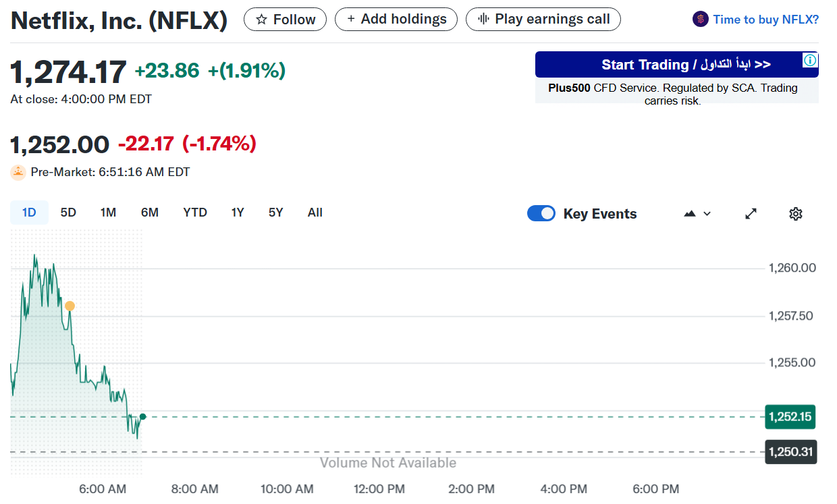
Task: Show the 1Y chart range
Action: 238,213
